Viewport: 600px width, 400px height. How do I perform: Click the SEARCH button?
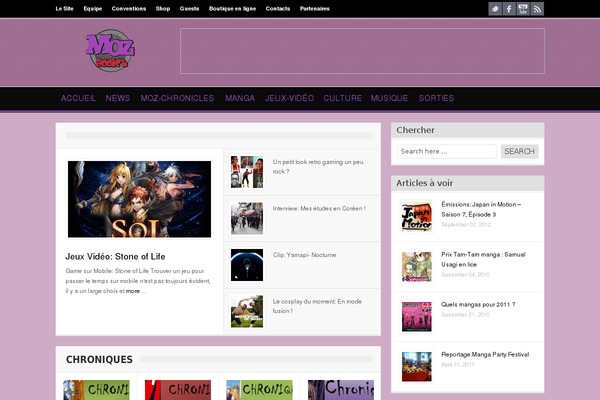tap(520, 151)
